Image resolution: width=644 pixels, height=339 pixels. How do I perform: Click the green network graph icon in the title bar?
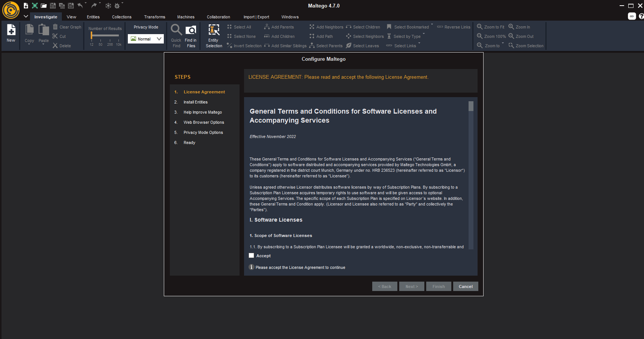35,6
